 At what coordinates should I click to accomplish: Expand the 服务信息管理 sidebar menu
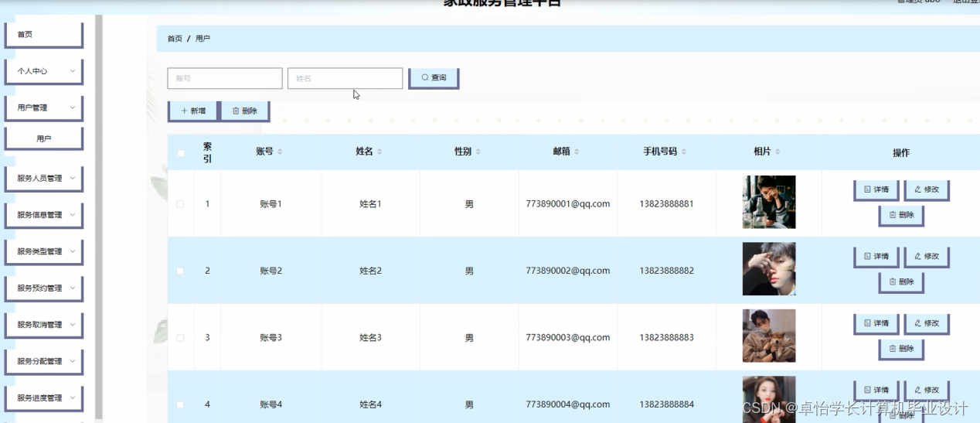pos(44,215)
